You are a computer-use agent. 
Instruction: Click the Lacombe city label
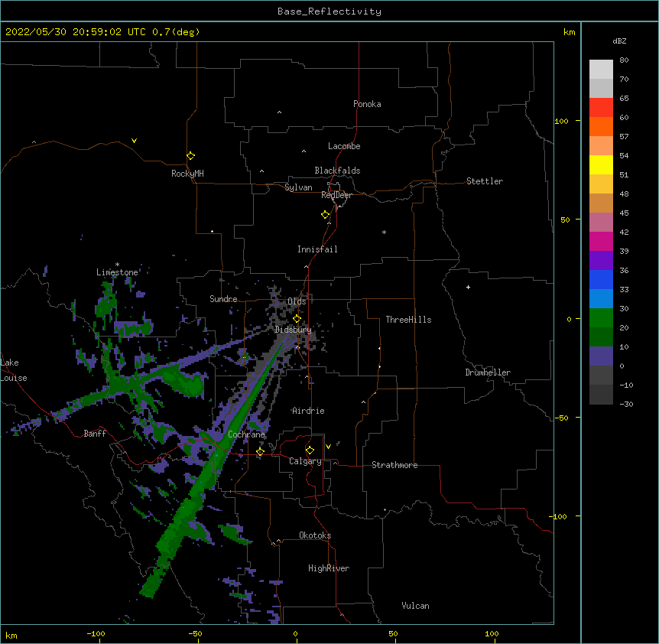click(x=344, y=146)
